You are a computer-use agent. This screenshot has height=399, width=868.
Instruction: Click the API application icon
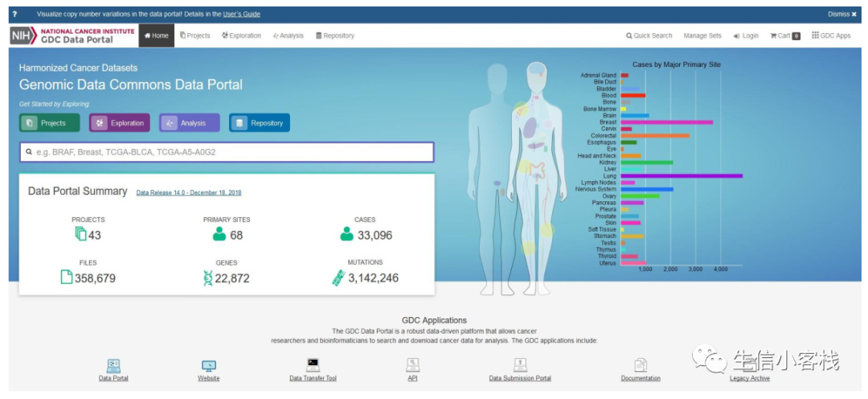412,364
